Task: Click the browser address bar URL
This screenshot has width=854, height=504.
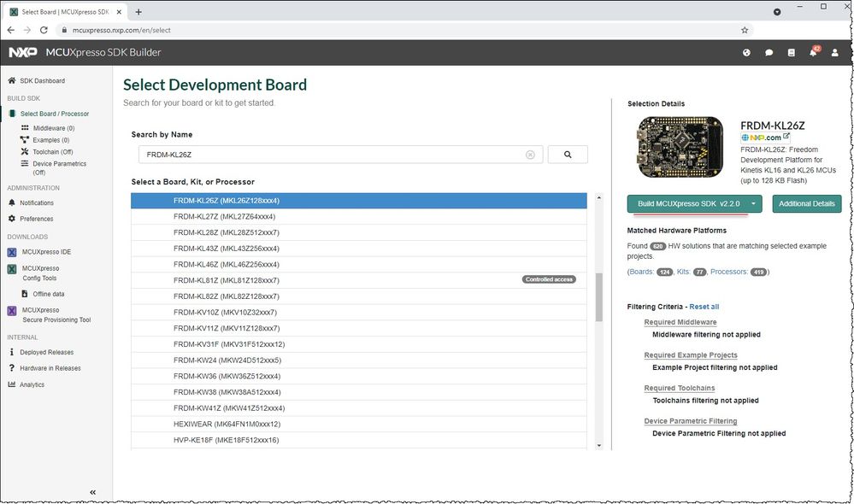Action: pos(121,30)
